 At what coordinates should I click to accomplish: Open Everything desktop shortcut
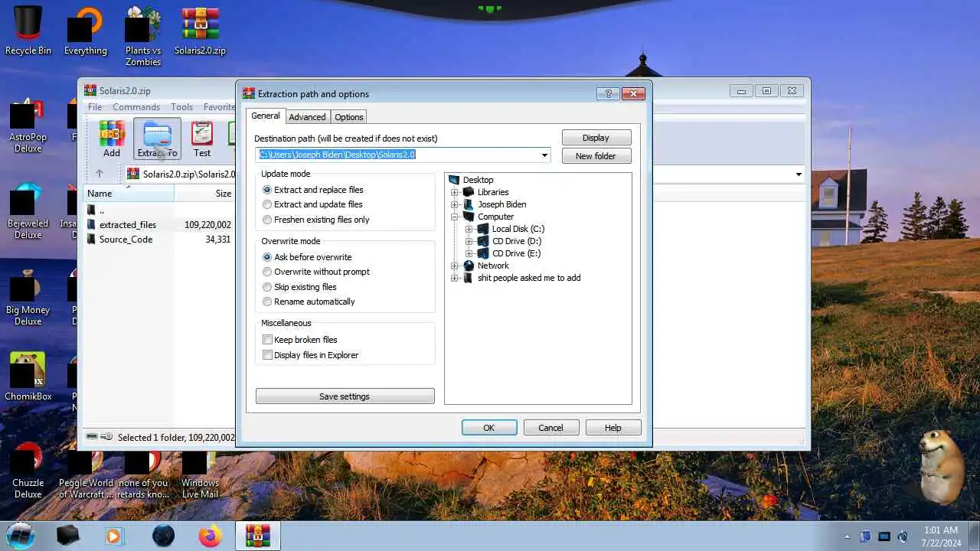coord(86,31)
